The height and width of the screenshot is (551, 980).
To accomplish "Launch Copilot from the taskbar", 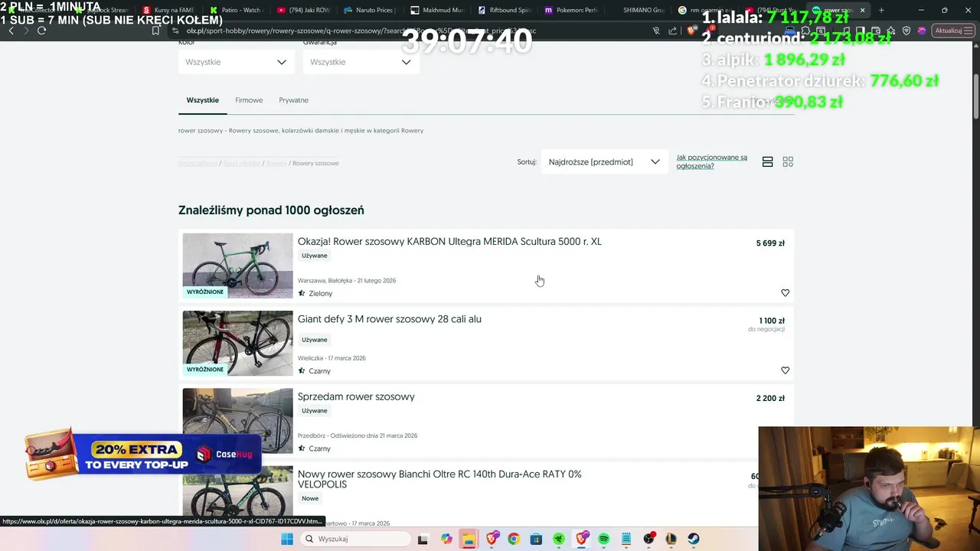I will tap(446, 539).
